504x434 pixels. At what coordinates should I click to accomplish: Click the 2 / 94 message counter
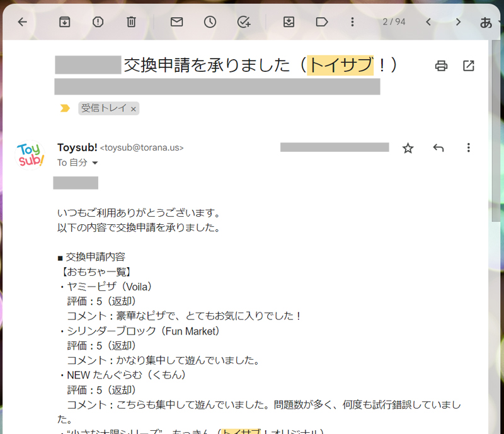point(394,22)
